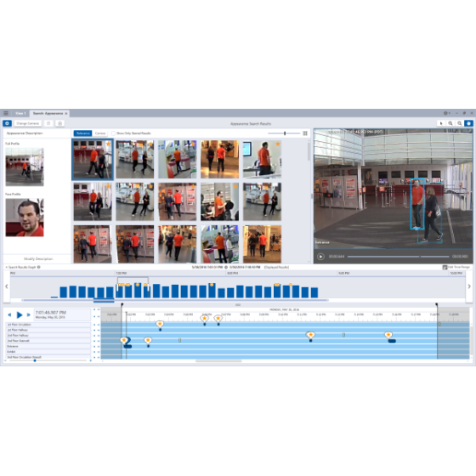Sort results by Camera
The height and width of the screenshot is (476, 476).
pos(100,133)
